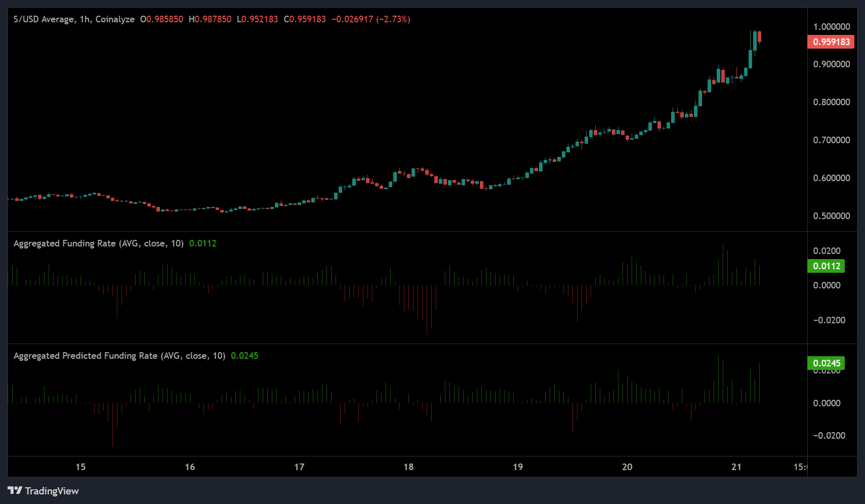Select the date label 18 on time axis

coord(408,467)
